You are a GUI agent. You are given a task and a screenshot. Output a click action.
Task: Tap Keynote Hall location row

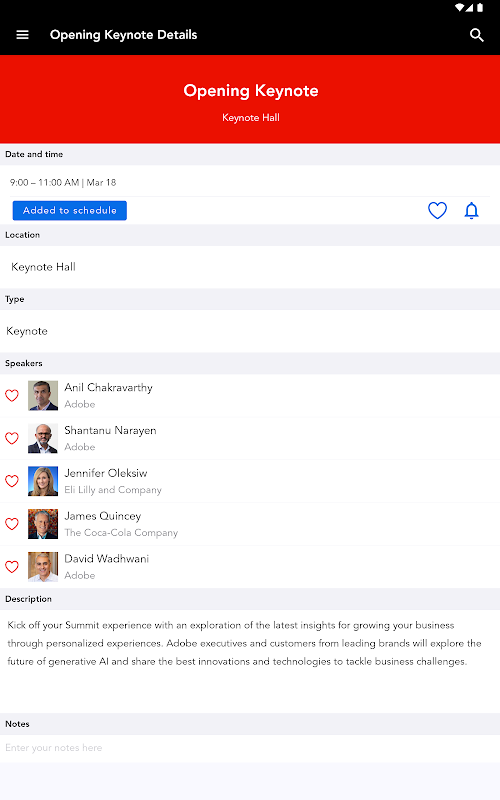coord(250,267)
